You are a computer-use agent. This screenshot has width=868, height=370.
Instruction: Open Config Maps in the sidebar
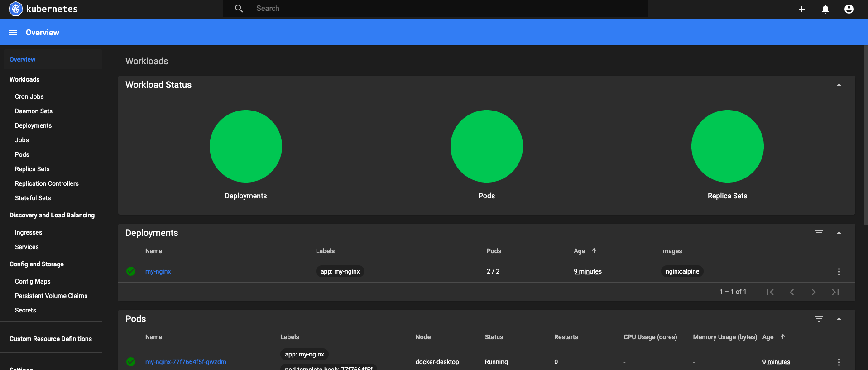[33, 281]
